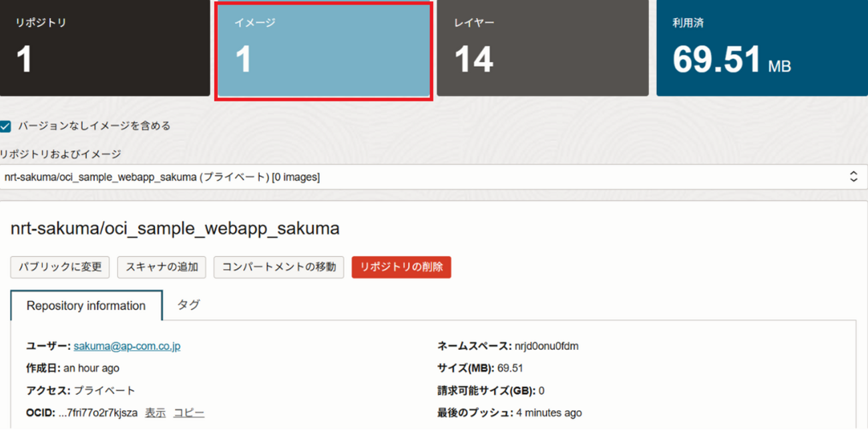Click 請求可能サイズ(GB) value 0
Image resolution: width=868 pixels, height=430 pixels.
[x=541, y=391]
